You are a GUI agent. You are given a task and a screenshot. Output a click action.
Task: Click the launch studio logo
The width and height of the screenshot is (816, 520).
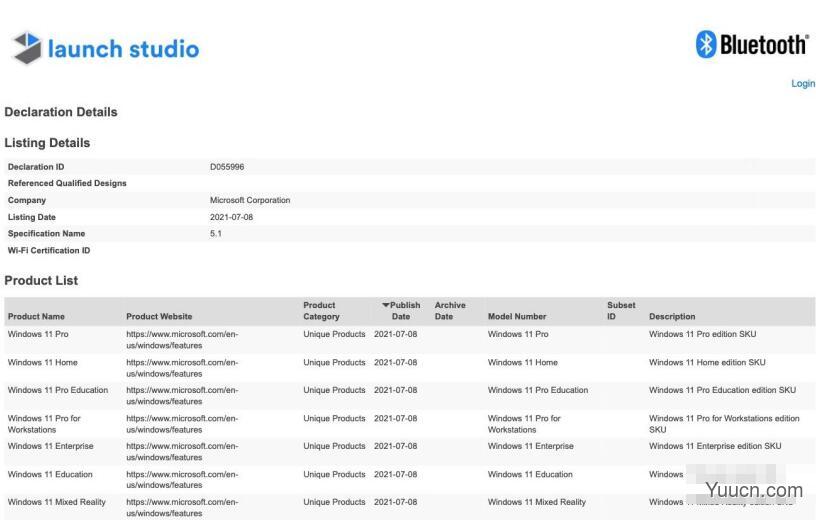pos(105,48)
